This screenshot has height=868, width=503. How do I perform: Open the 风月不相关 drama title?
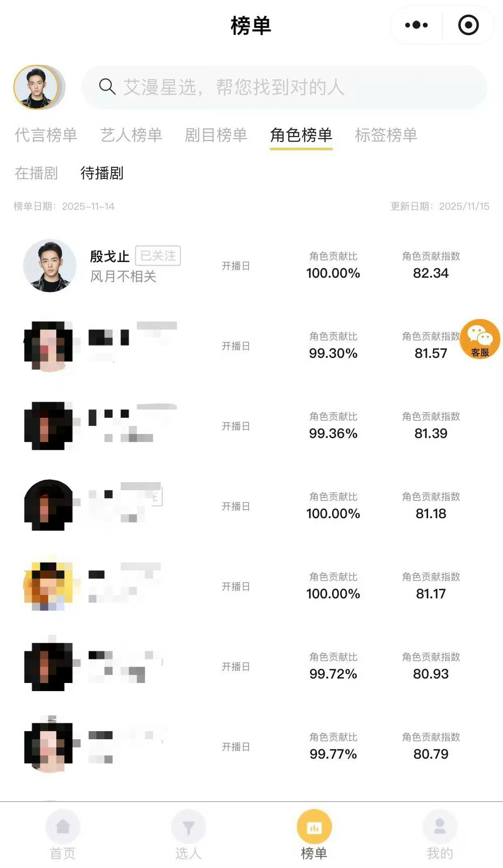[x=123, y=277]
